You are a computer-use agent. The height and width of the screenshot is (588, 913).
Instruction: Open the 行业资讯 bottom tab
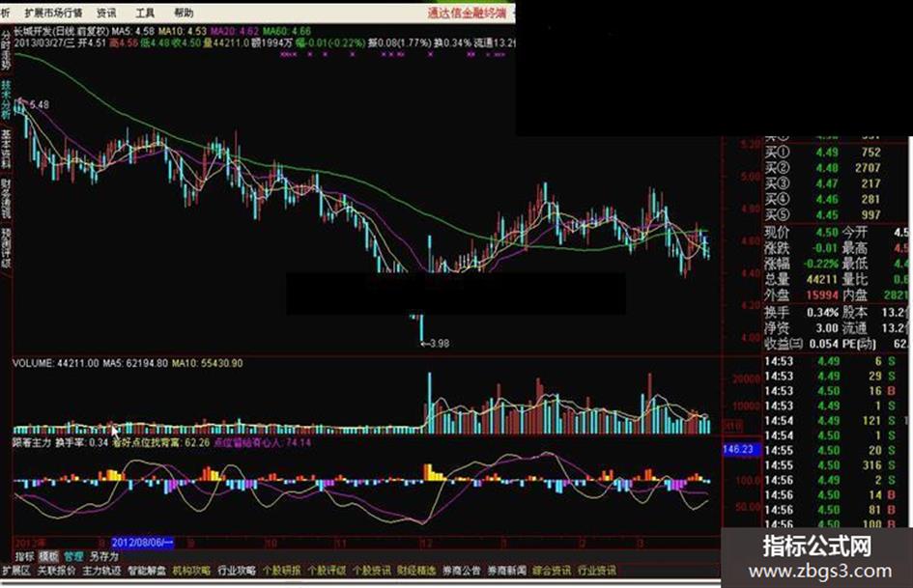point(597,571)
